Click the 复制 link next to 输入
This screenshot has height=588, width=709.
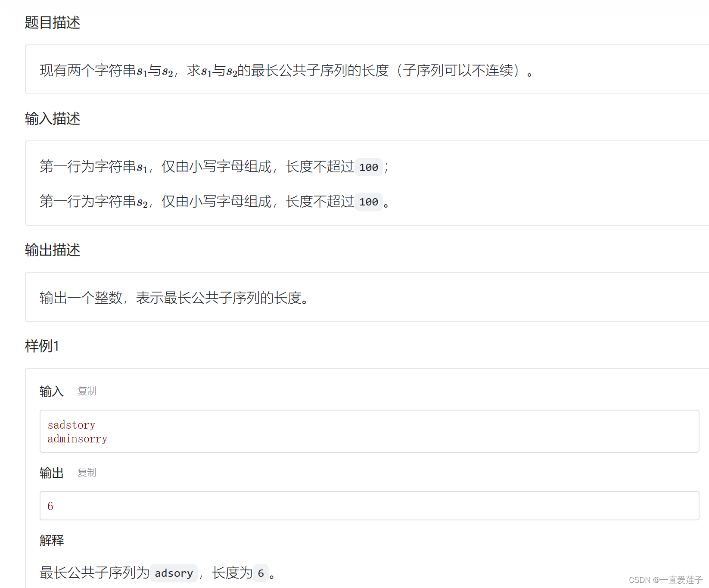87,391
